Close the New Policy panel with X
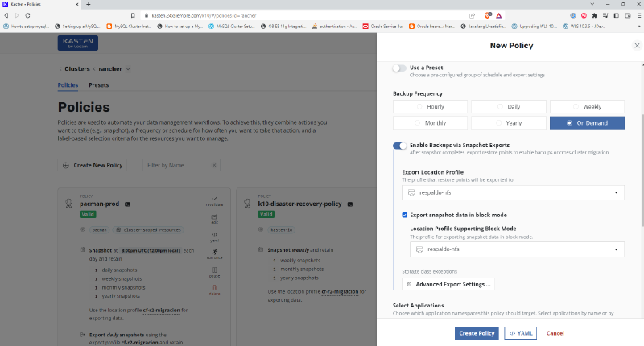 (x=637, y=46)
